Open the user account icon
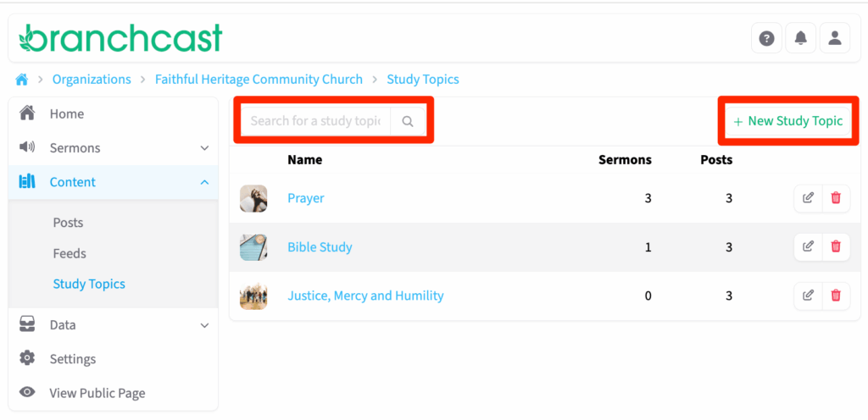 click(834, 38)
